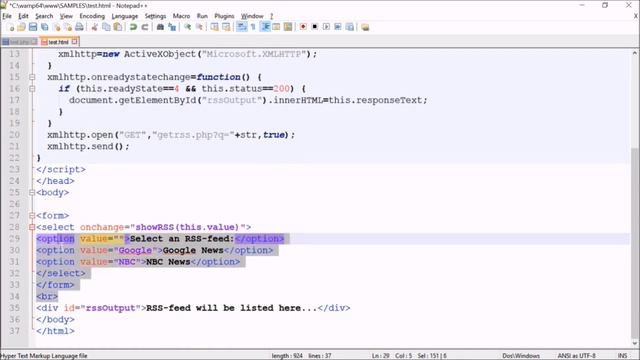Open a file using the Open folder icon

[21, 27]
